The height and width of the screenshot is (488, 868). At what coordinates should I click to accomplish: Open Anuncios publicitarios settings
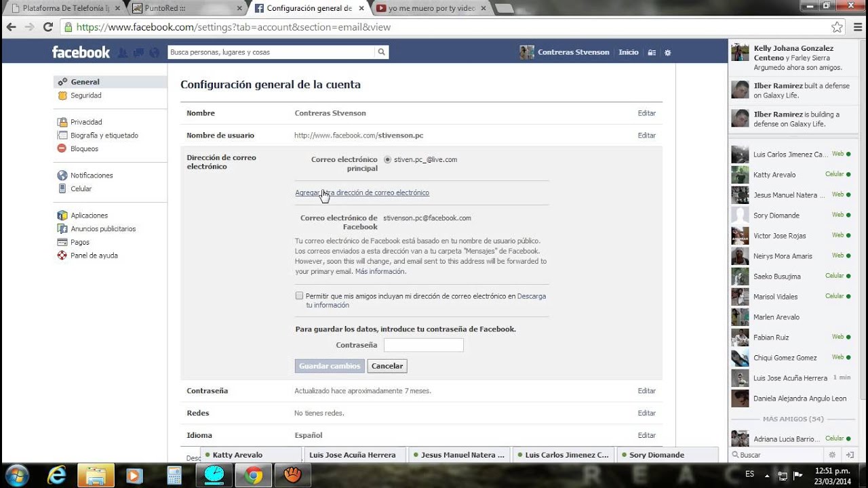pos(103,229)
